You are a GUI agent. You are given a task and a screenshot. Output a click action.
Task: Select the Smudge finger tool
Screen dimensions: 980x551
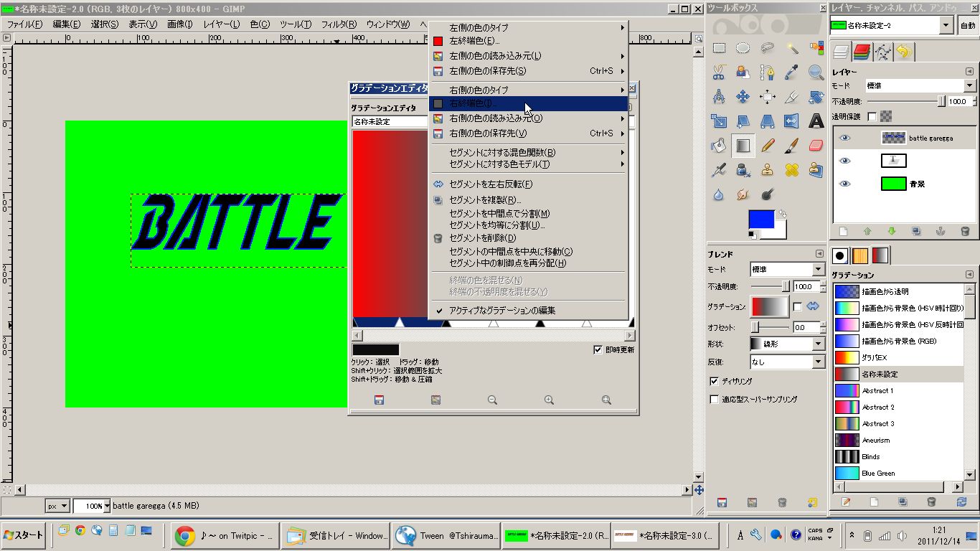pos(743,194)
